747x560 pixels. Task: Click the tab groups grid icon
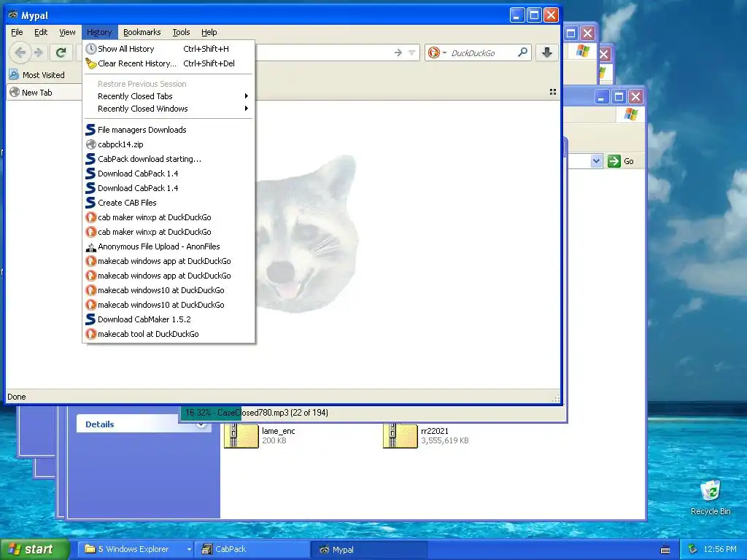pyautogui.click(x=553, y=92)
